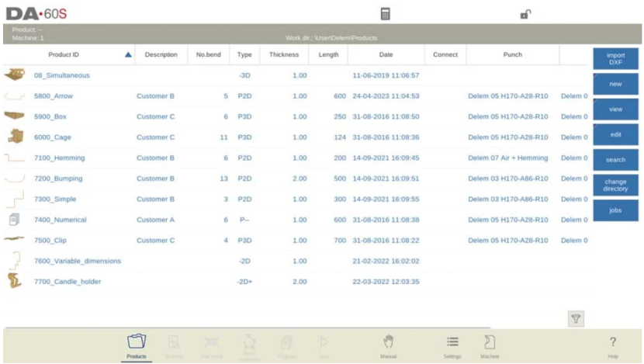Select the 7700_Candle_holder product thumbnail
Viewport: 644px width, 364px height.
14,281
